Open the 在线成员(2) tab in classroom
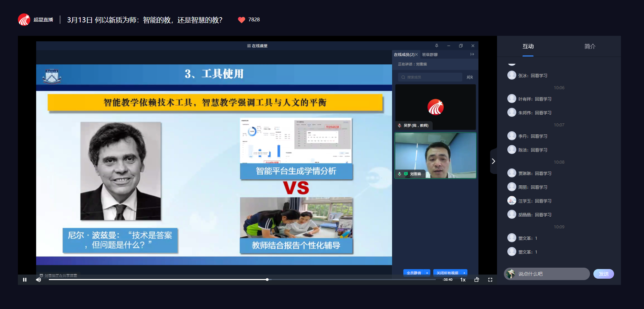The width and height of the screenshot is (644, 309). [x=404, y=54]
